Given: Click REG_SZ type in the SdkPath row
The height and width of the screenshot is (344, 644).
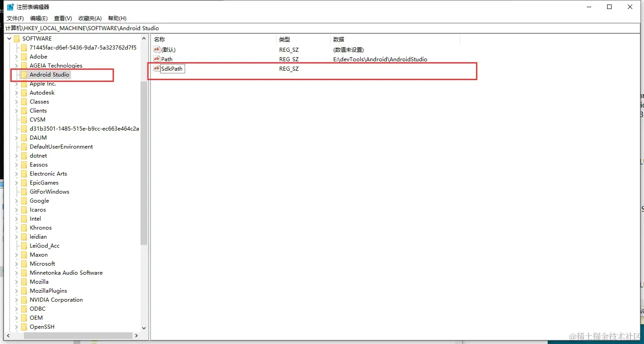Looking at the screenshot, I should [x=289, y=69].
